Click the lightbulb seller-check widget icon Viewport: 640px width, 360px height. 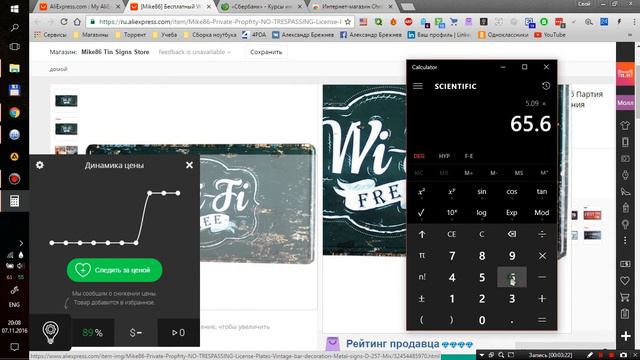click(x=50, y=332)
